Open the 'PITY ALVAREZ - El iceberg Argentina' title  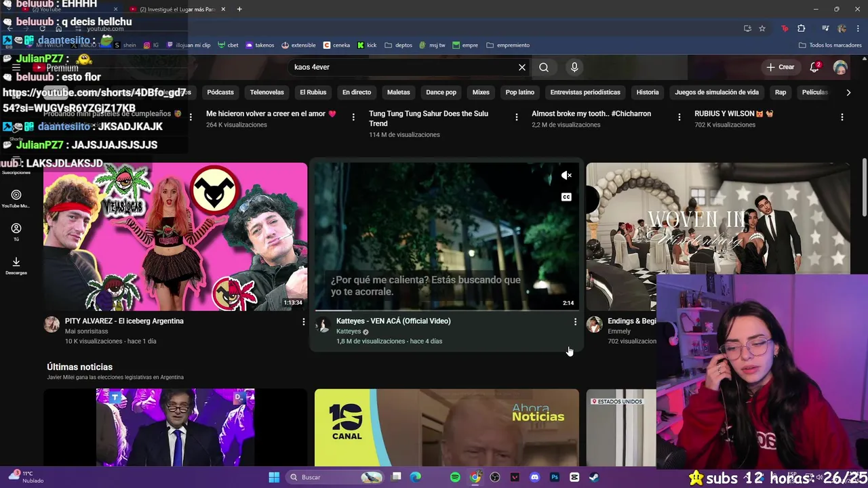click(124, 321)
